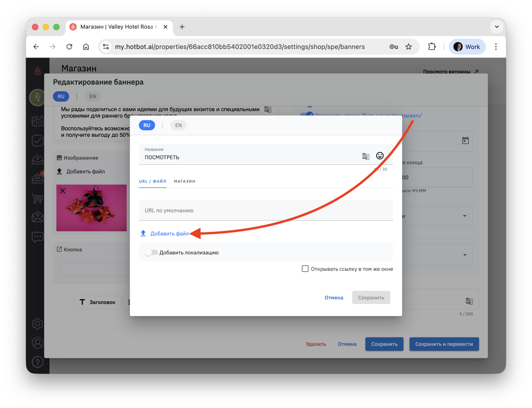Open the browser three-dot menu
Viewport: 532px width, 408px height.
[496, 47]
